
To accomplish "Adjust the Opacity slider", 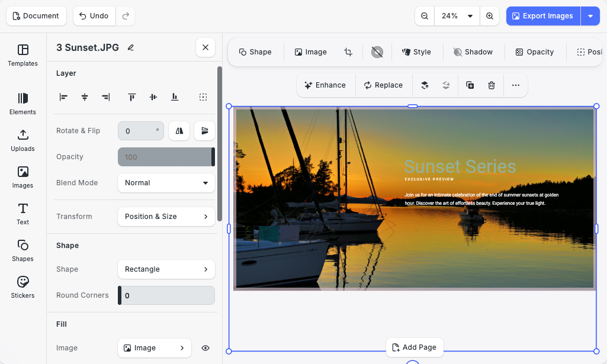I will (x=166, y=157).
